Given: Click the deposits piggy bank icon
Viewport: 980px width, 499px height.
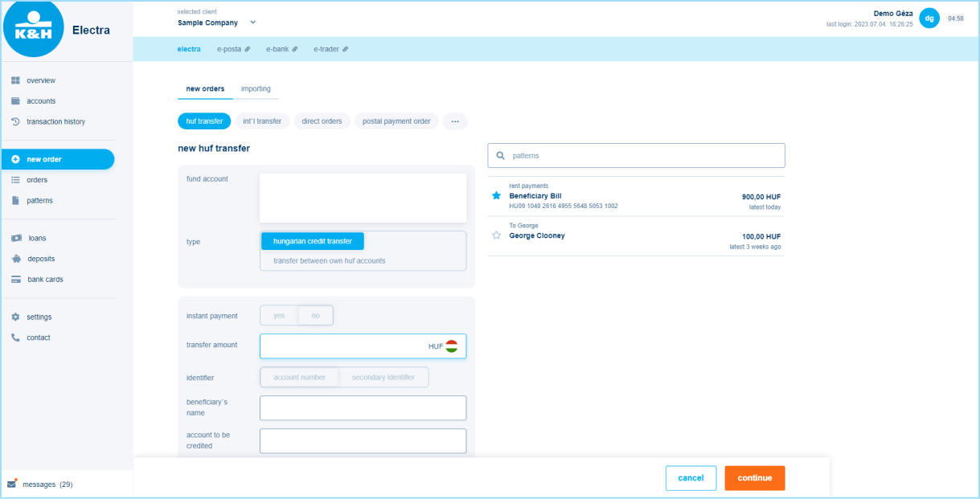Looking at the screenshot, I should [x=15, y=259].
